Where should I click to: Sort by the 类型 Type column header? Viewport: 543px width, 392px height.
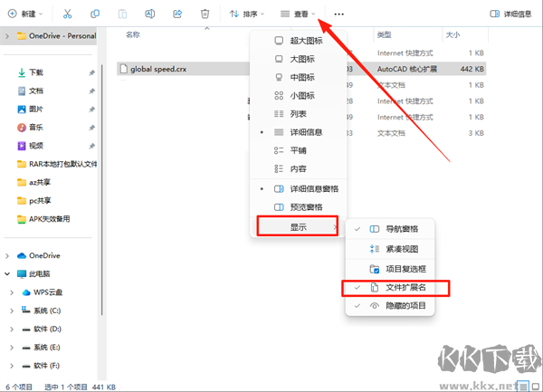384,34
